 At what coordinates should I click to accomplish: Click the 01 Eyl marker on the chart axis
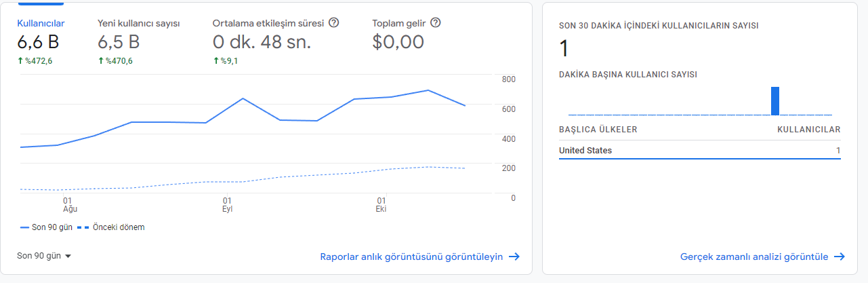[227, 205]
